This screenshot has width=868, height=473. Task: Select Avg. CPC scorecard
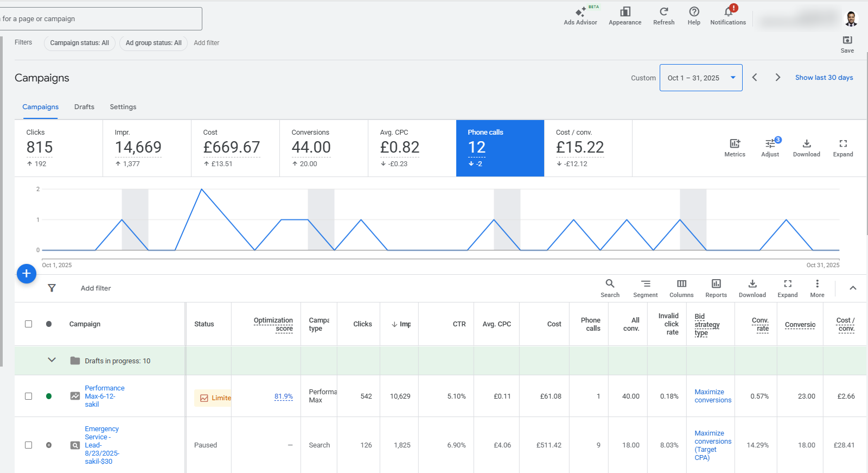tap(412, 148)
